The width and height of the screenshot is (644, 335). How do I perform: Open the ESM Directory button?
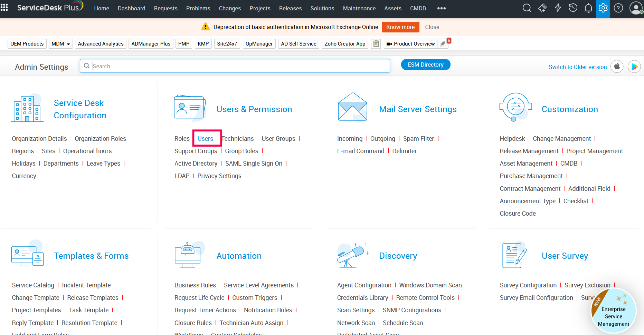[425, 65]
